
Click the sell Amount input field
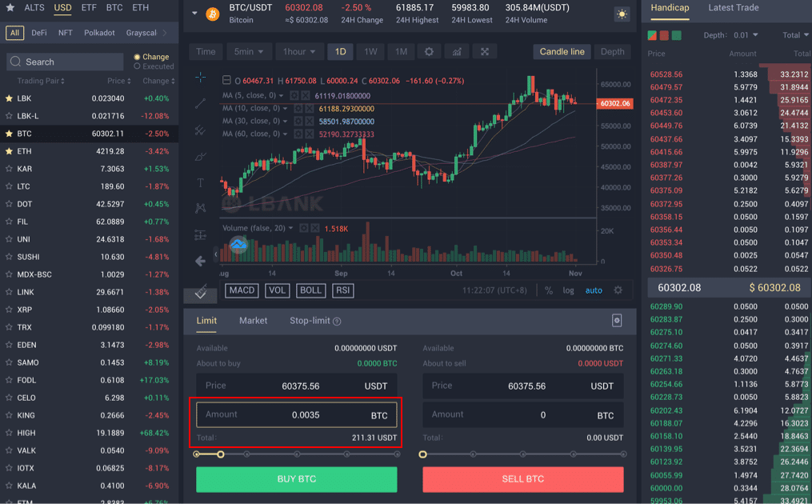pyautogui.click(x=523, y=415)
